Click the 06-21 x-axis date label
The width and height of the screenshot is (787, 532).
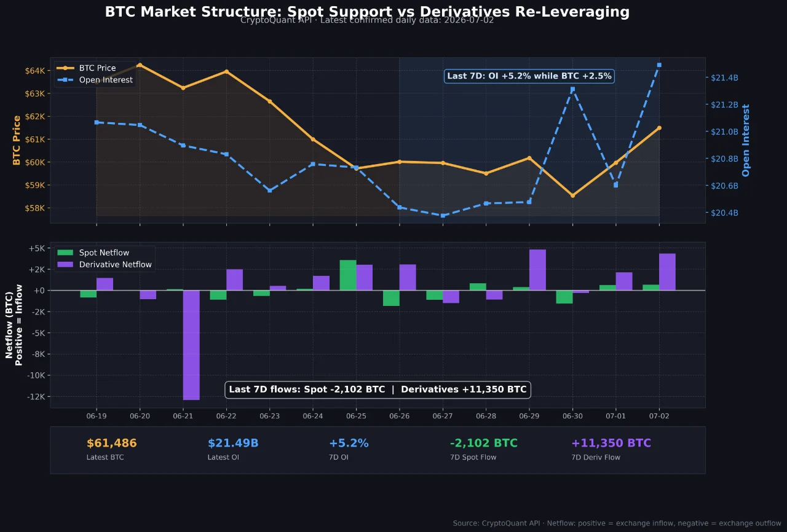183,416
